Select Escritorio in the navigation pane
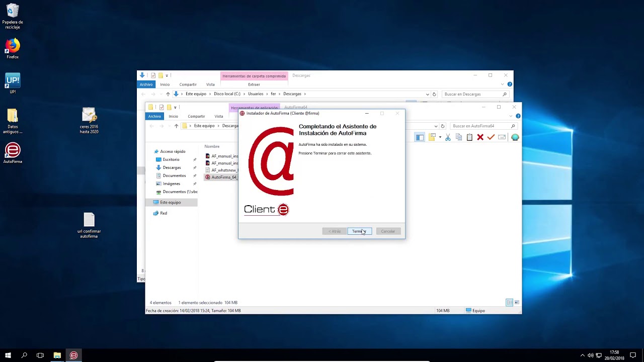Viewport: 644px width, 362px height. [171, 159]
